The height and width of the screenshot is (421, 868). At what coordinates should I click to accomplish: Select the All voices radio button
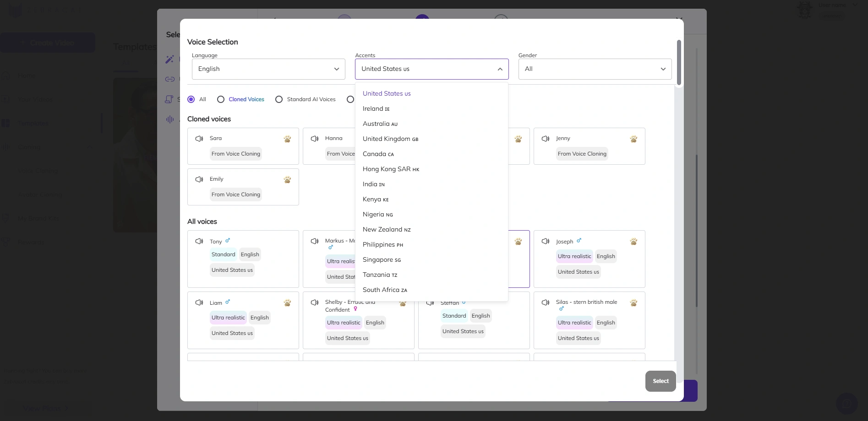click(191, 99)
